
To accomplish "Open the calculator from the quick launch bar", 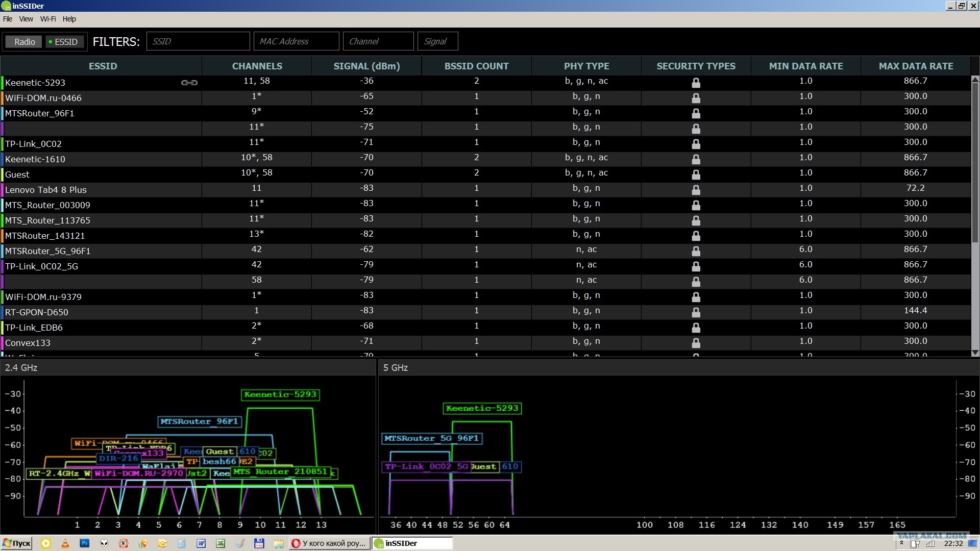I will point(182,543).
